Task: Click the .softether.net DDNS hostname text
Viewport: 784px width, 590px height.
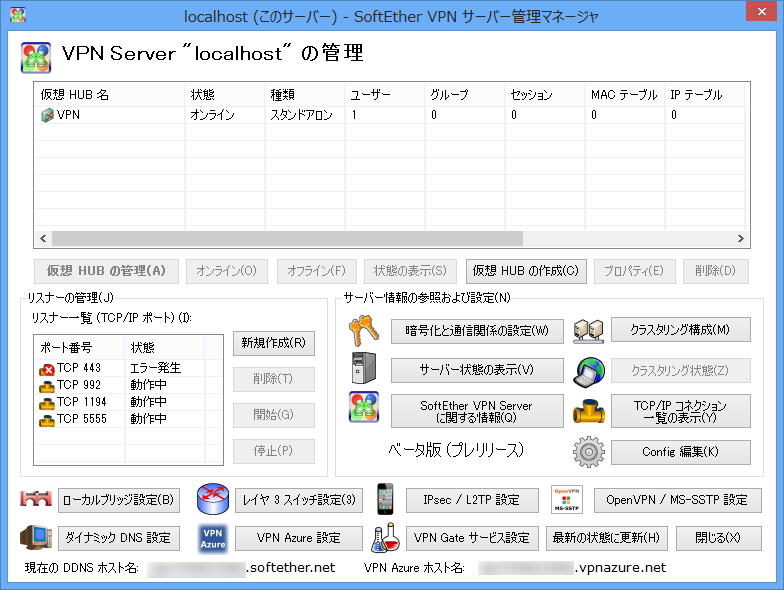Action: click(291, 568)
